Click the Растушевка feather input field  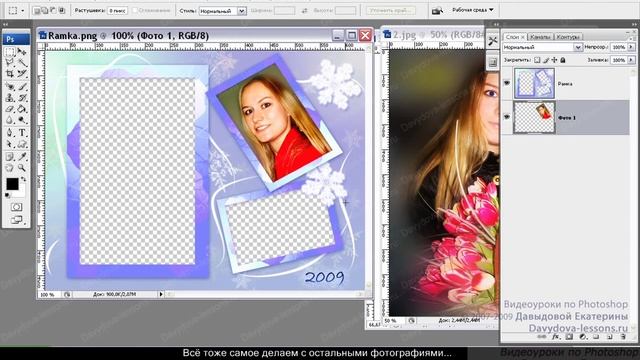(117, 11)
